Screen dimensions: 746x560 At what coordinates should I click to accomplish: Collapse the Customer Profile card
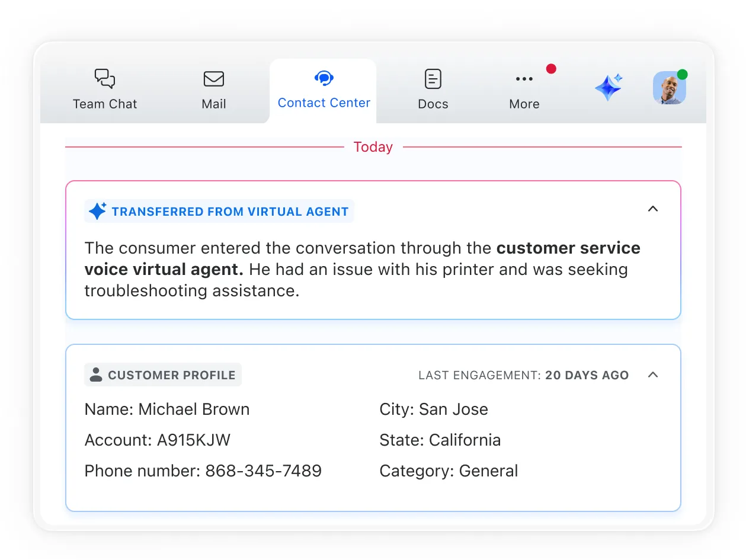(653, 375)
